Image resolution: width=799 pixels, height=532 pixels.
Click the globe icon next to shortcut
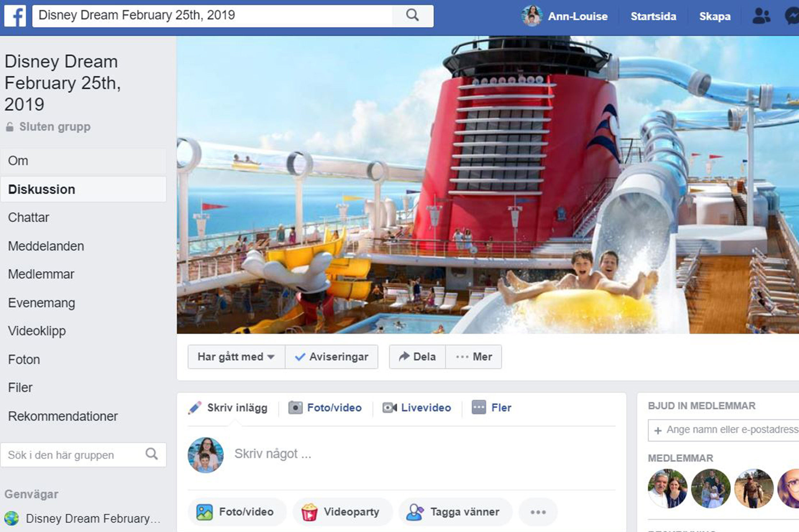(12, 519)
